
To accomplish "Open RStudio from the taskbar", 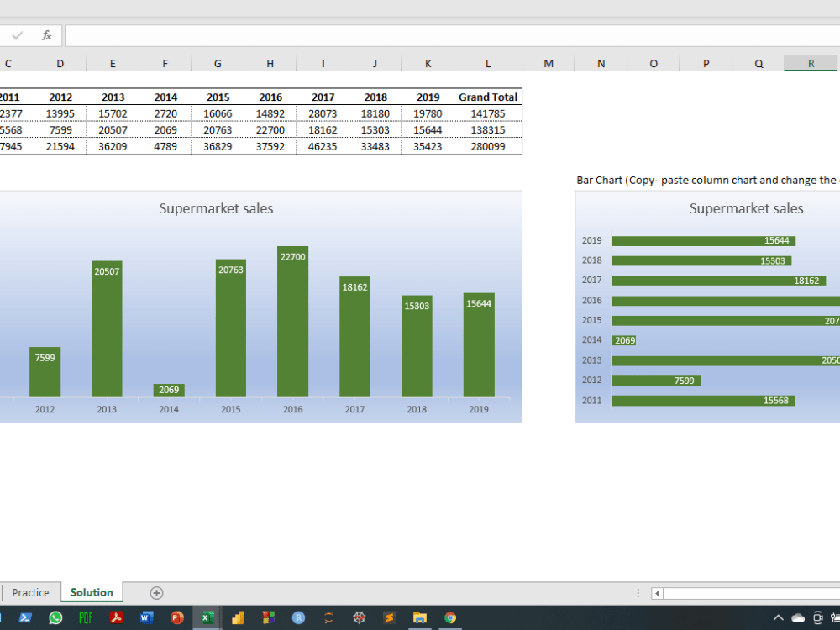I will [x=298, y=617].
